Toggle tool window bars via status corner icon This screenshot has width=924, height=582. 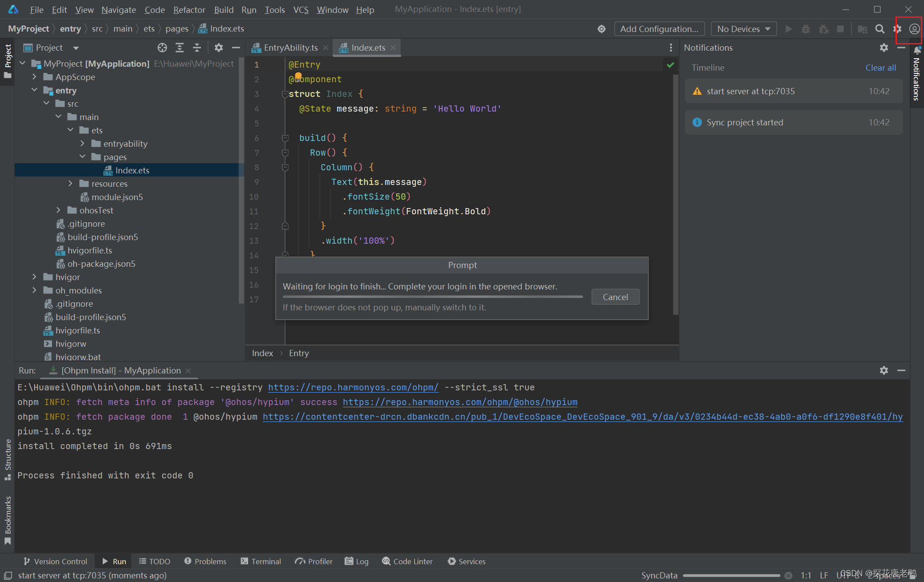point(8,575)
